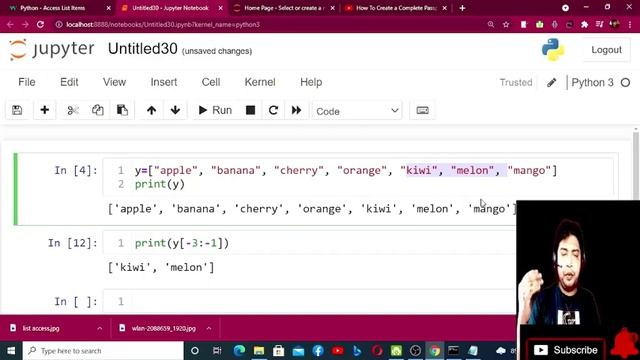
Task: Move the selected cell up
Action: [151, 110]
